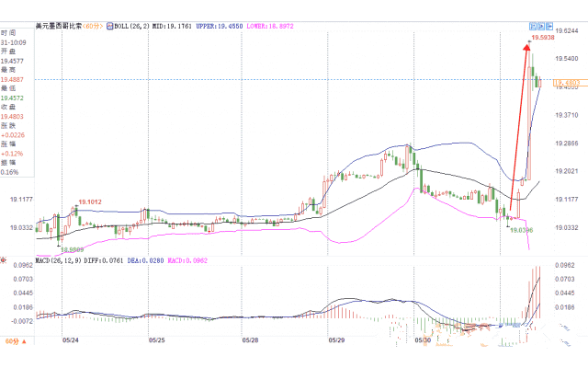Image resolution: width=588 pixels, height=368 pixels.
Task: Click the LOWER:18.8972 band value
Action: (276, 27)
